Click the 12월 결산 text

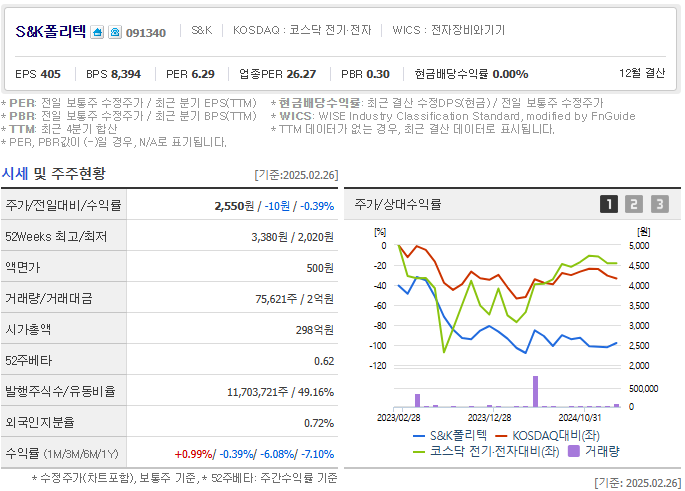(642, 73)
